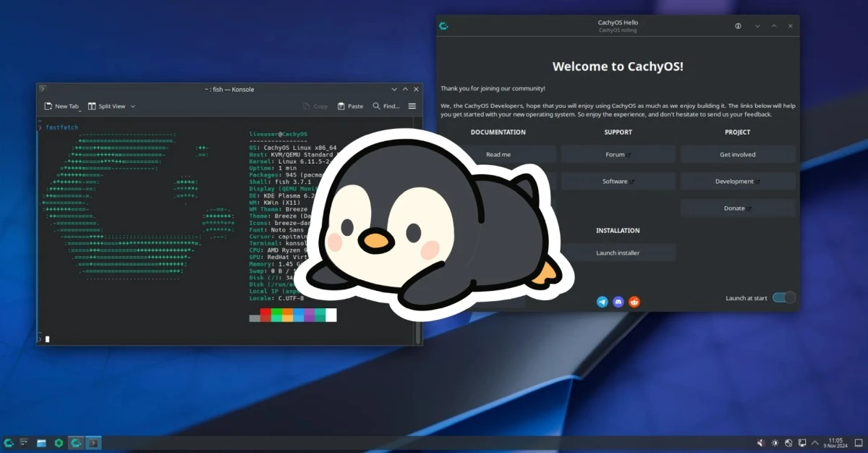Viewport: 868px width, 453px height.
Task: Open the About info icon in CachyOS Hello
Action: (739, 26)
